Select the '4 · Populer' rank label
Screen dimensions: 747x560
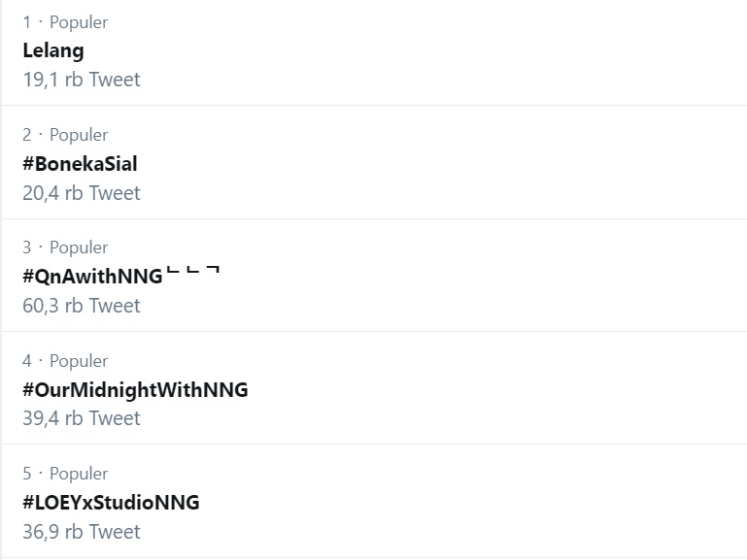65,361
